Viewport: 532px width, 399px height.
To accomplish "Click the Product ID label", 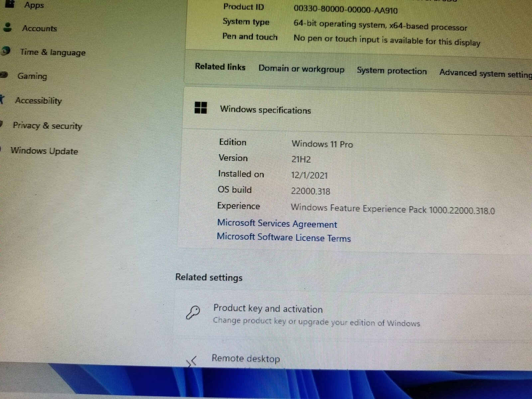I will pyautogui.click(x=244, y=7).
